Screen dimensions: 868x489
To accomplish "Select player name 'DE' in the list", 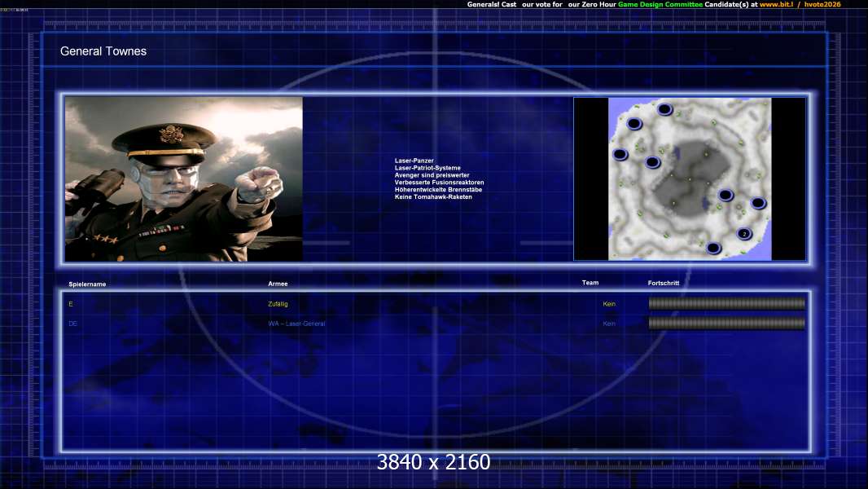I will [73, 324].
